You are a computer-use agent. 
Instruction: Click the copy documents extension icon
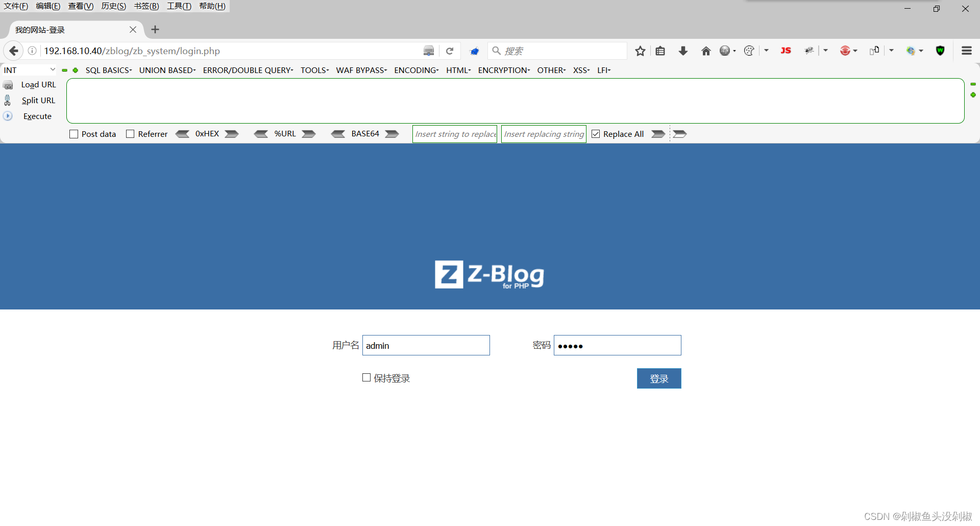click(874, 50)
